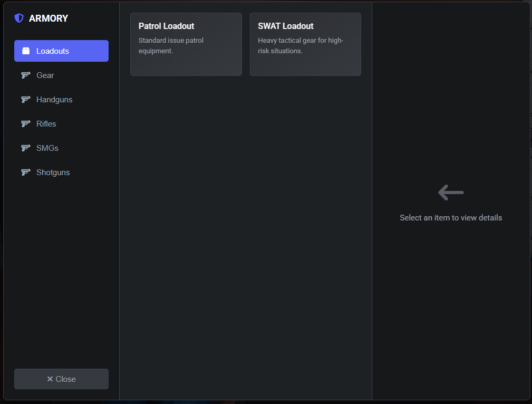Click the gun icon beside Shotguns

coord(26,172)
